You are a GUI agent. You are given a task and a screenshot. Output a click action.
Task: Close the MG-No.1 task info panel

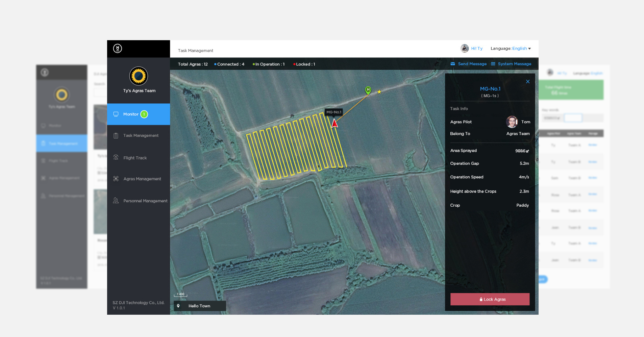[x=528, y=82]
